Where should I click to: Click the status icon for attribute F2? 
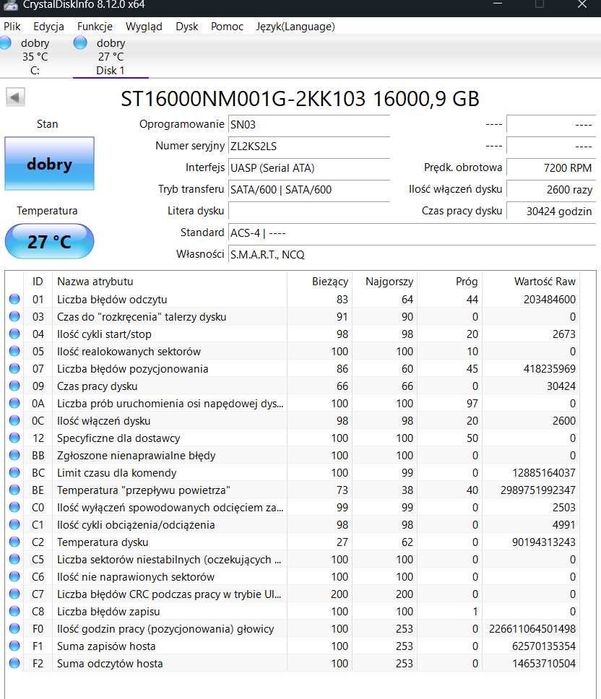15,663
